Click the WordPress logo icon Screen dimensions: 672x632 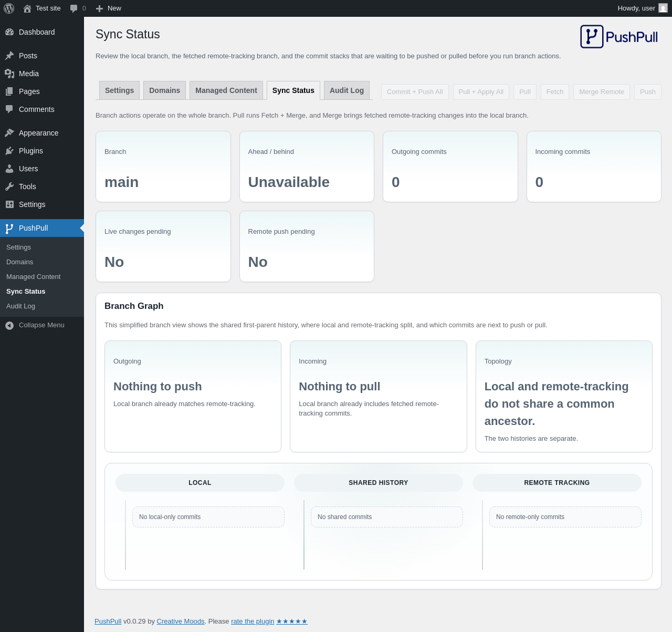point(9,8)
